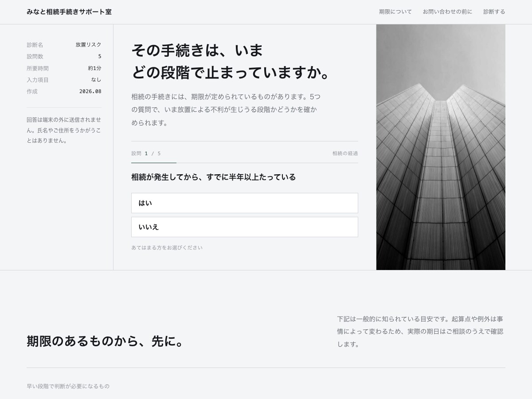
Task: Click the 約1分 duration value
Action: coord(94,68)
